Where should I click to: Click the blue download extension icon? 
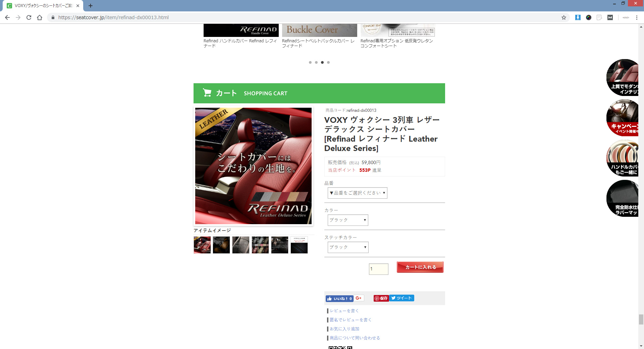(578, 17)
